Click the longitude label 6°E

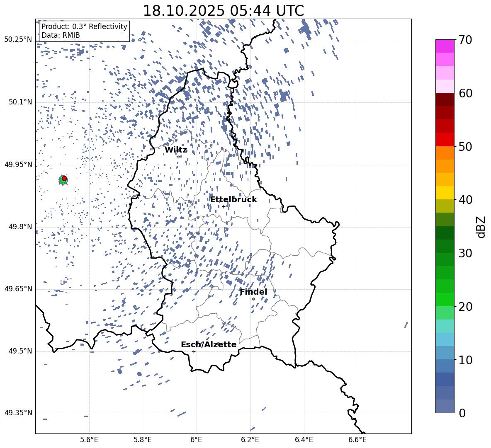pos(196,440)
